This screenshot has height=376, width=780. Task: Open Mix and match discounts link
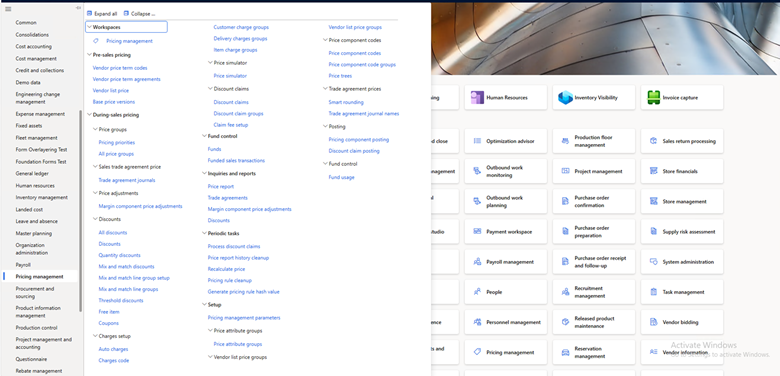click(126, 267)
